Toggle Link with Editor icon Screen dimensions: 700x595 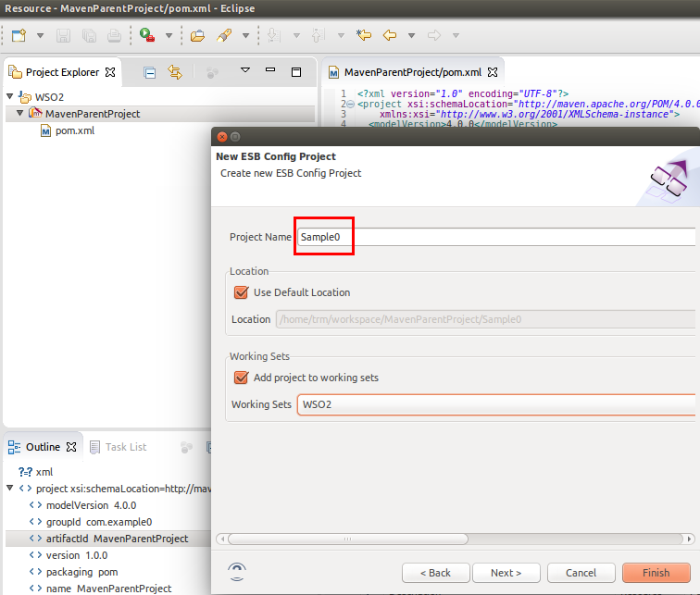pos(174,72)
